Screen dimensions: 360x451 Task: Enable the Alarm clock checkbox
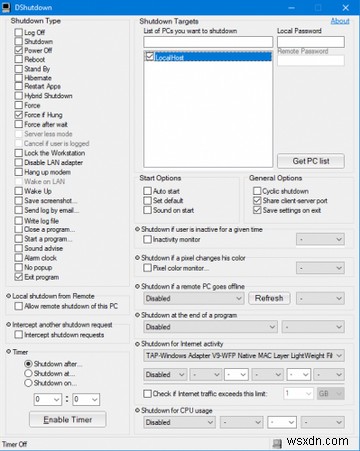pyautogui.click(x=19, y=258)
